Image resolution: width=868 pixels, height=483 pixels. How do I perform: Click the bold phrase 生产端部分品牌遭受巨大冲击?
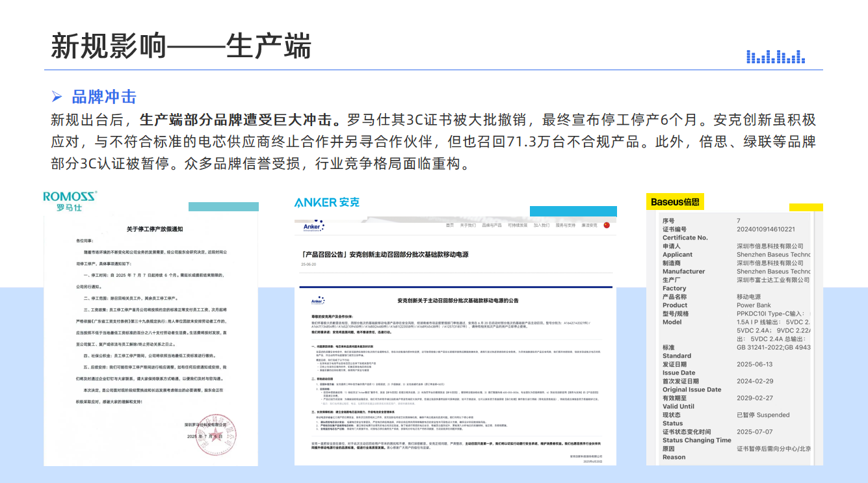(240, 120)
